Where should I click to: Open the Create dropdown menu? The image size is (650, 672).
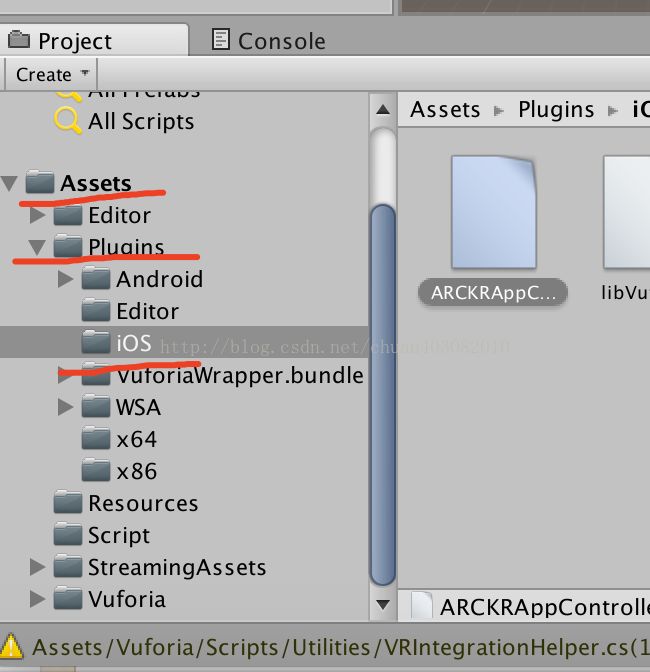click(52, 75)
